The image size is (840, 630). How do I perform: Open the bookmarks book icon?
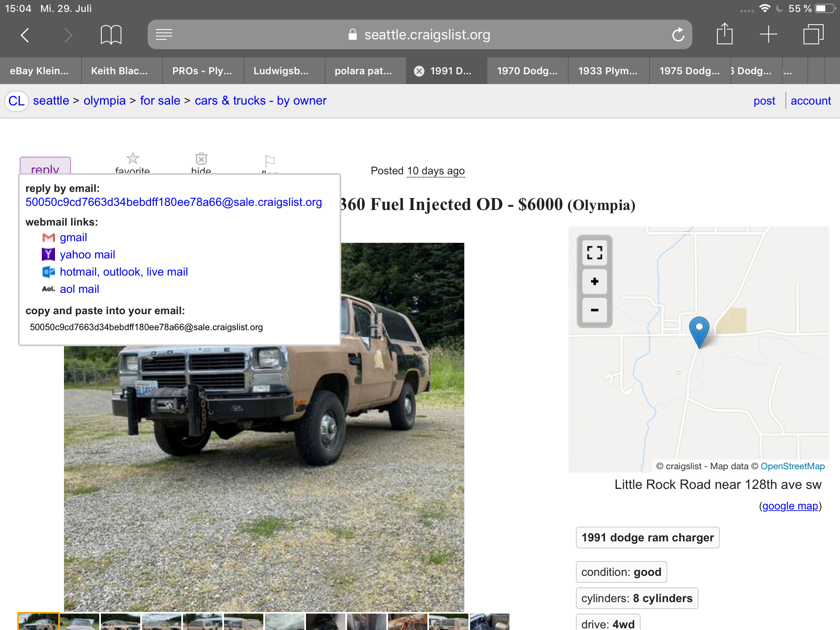click(111, 35)
